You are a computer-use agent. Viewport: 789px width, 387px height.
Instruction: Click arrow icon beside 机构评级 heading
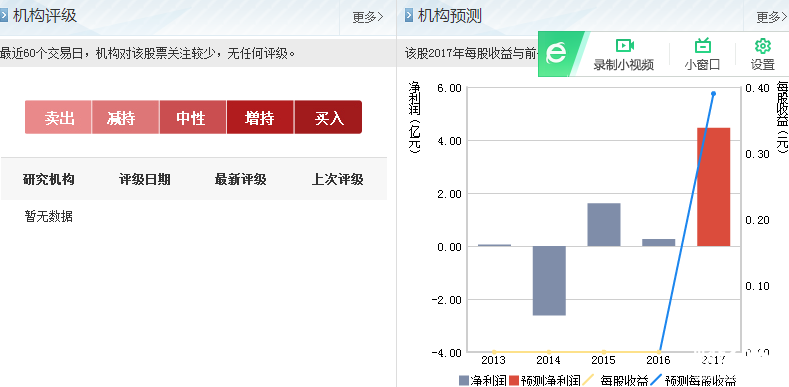[4, 16]
